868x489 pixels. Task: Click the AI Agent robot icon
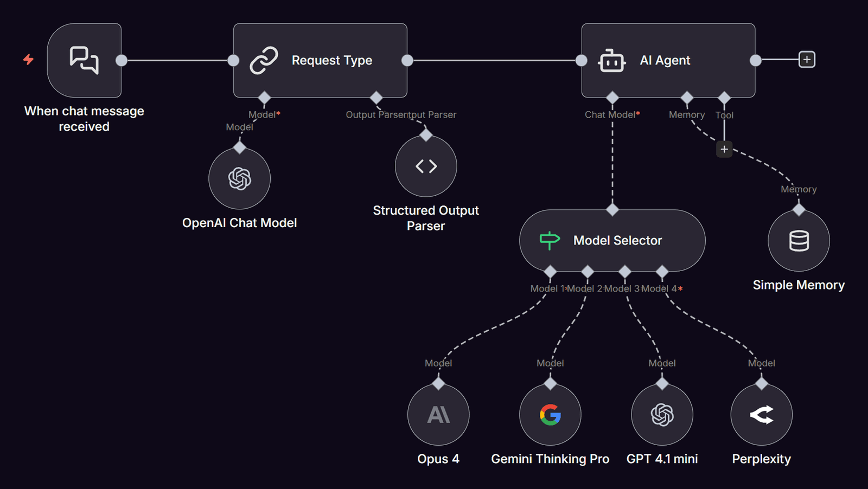[x=611, y=61]
